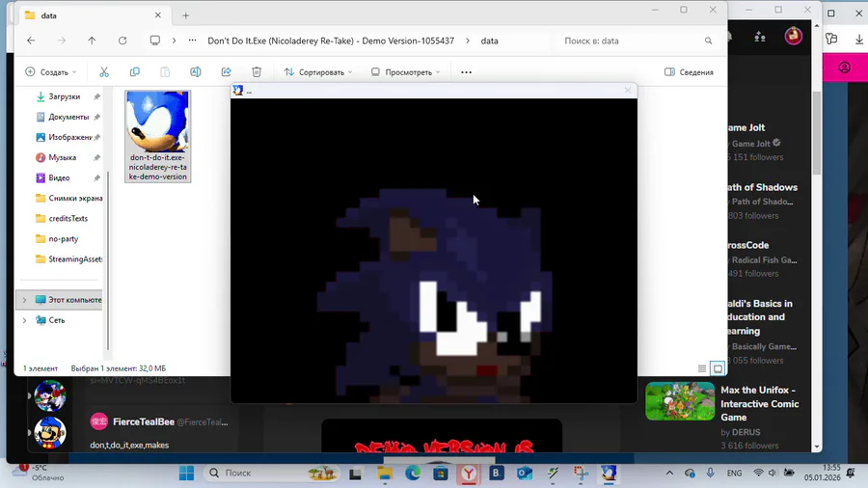
Task: Open File Explorer from taskbar
Action: [385, 474]
